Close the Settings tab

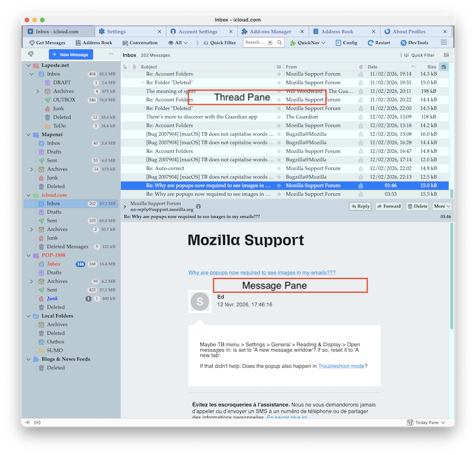pos(159,32)
